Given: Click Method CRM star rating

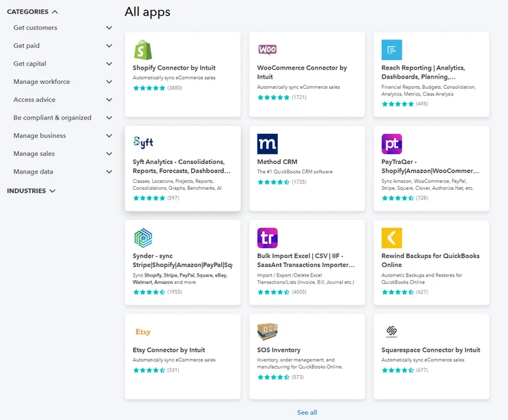Looking at the screenshot, I should [x=273, y=182].
